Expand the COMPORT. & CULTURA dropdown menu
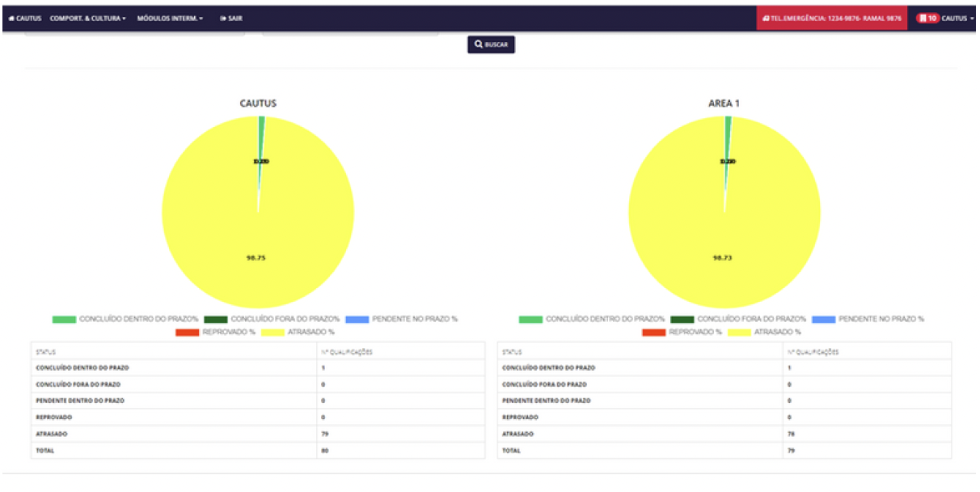 coord(87,19)
